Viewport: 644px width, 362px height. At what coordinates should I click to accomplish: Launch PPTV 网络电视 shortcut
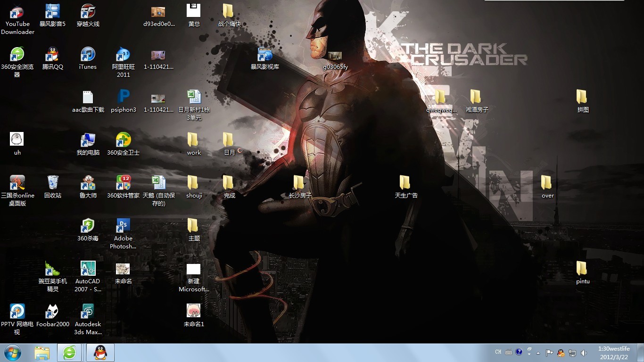click(17, 320)
